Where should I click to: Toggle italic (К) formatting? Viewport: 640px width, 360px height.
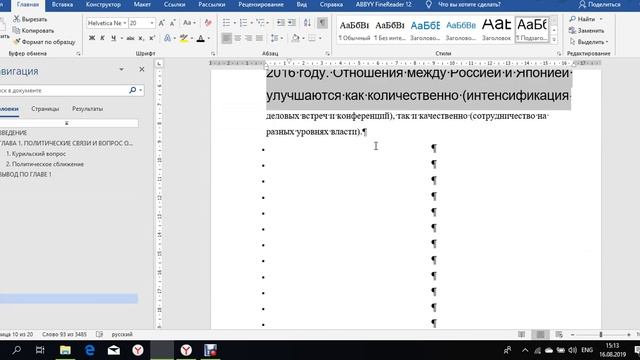(x=102, y=38)
